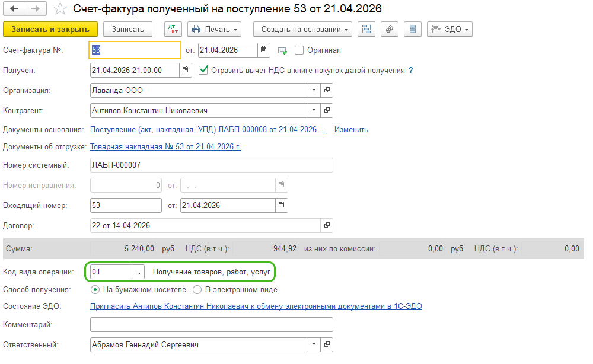Open calendar for the Получен date
Screen dimensions: 593x364
point(185,70)
